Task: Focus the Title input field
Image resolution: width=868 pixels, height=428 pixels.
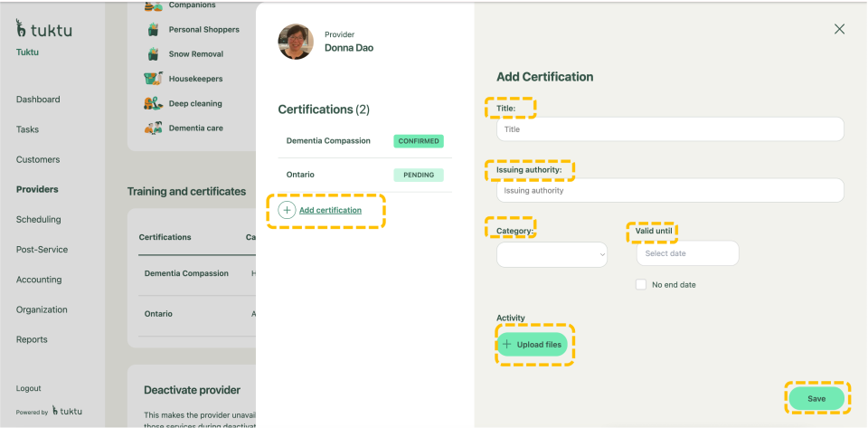Action: tap(669, 129)
